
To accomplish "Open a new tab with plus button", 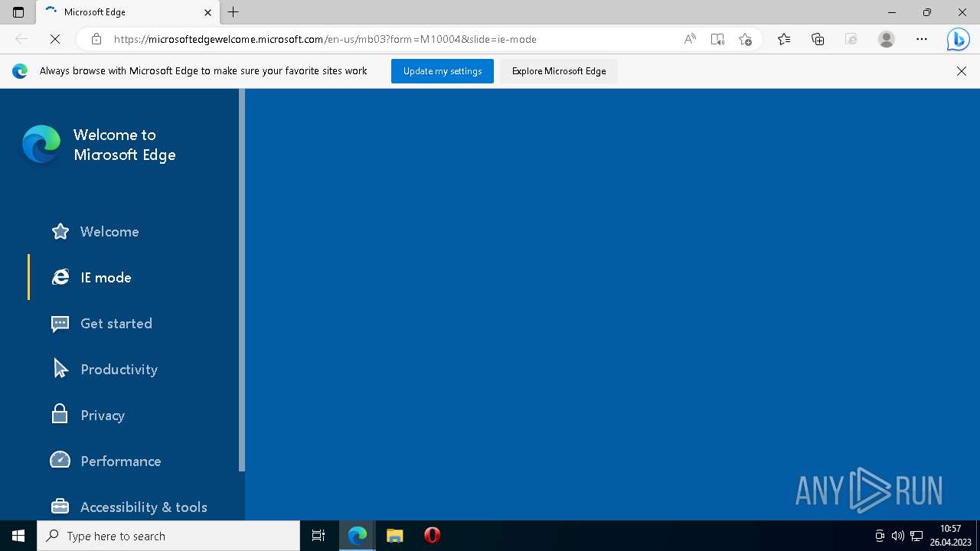I will coord(234,12).
